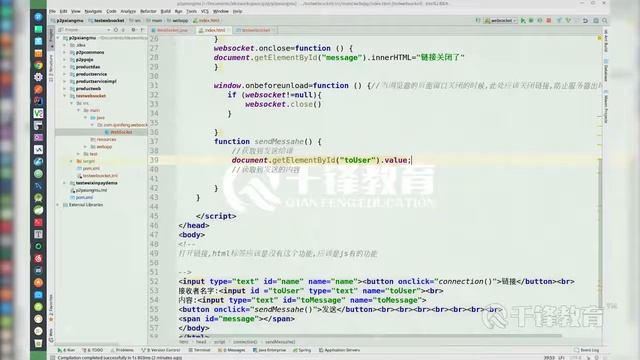Open the Maven Projects side tool window
Image resolution: width=640 pixels, height=360 pixels.
[x=606, y=108]
